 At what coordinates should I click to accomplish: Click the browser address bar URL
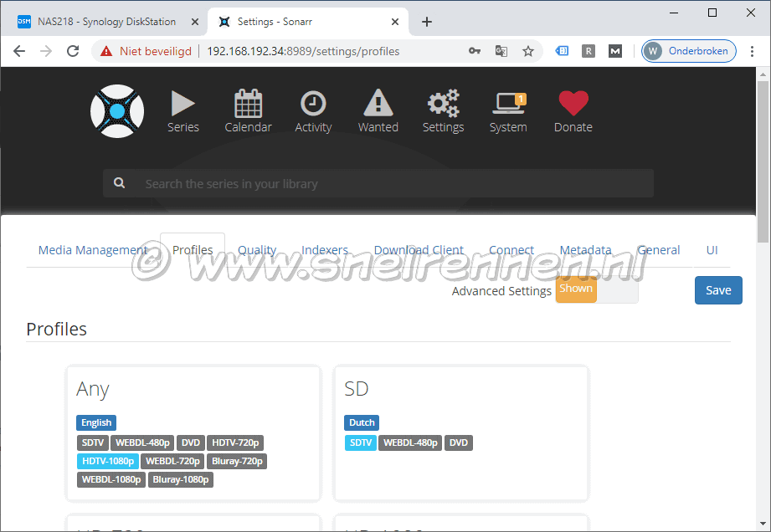[303, 51]
